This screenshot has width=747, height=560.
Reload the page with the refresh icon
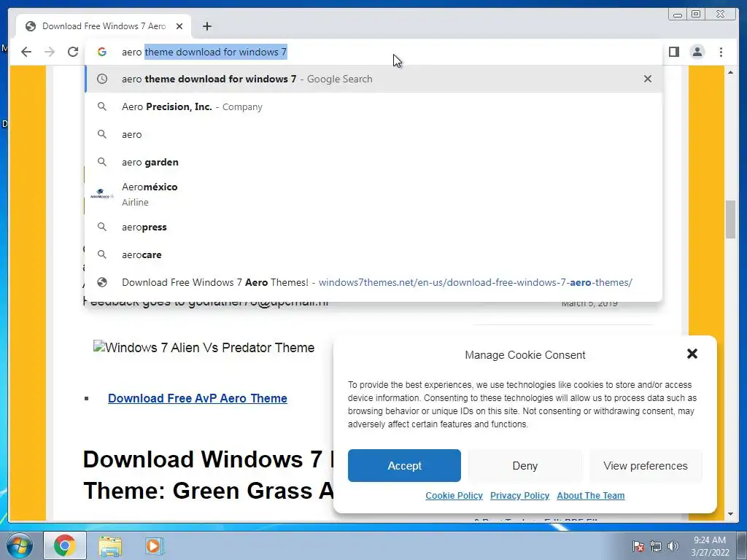pyautogui.click(x=73, y=52)
